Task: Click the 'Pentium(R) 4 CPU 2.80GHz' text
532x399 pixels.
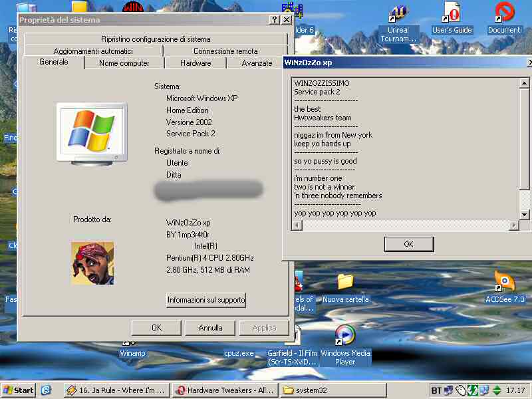Action: click(x=210, y=258)
